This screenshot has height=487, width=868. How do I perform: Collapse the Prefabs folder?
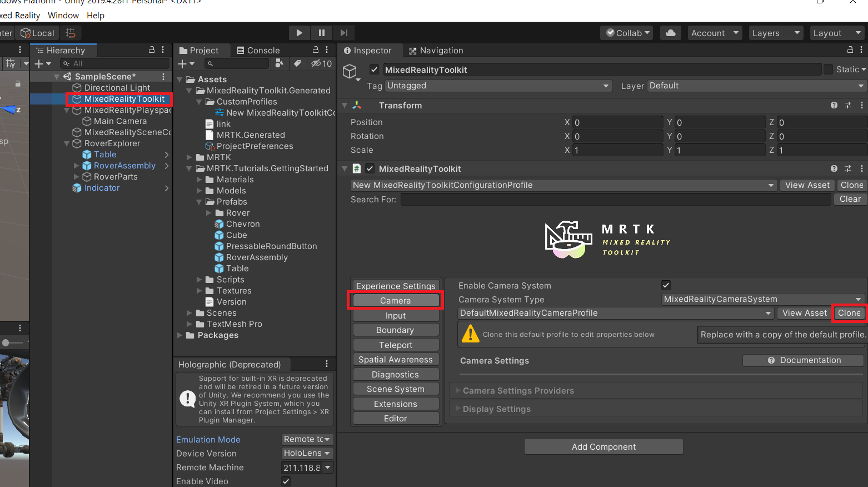(x=199, y=202)
